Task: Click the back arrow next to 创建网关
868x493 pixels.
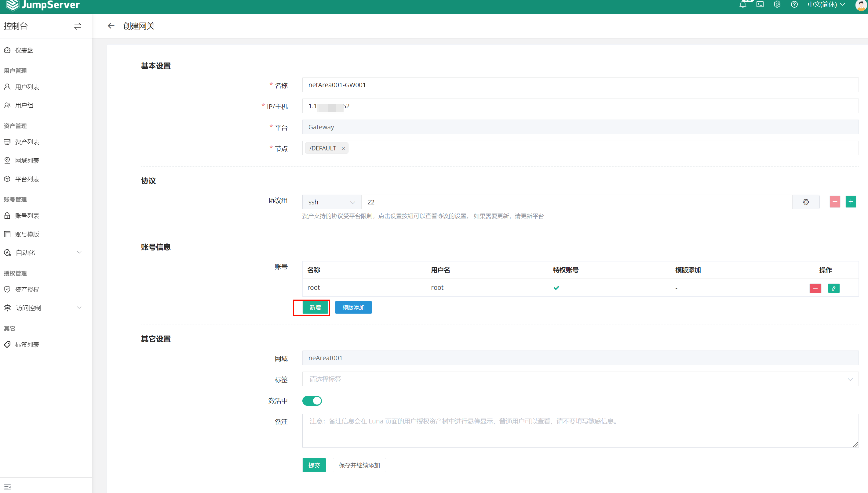Action: click(111, 26)
